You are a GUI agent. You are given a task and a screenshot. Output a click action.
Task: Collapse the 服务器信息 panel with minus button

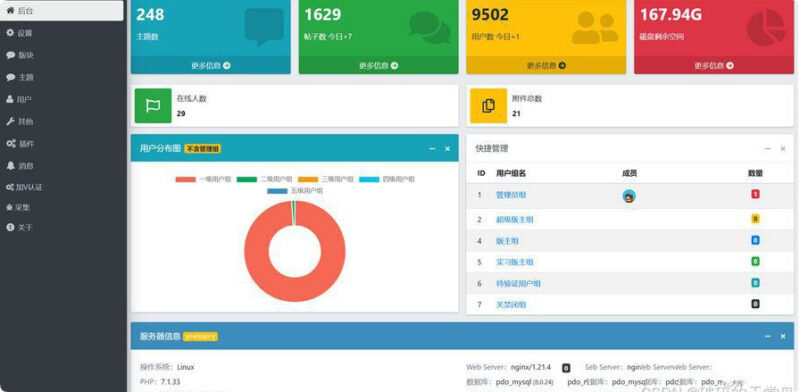[768, 336]
